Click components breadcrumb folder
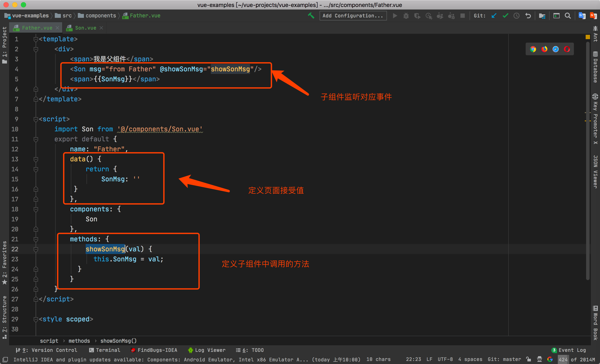 click(x=97, y=16)
